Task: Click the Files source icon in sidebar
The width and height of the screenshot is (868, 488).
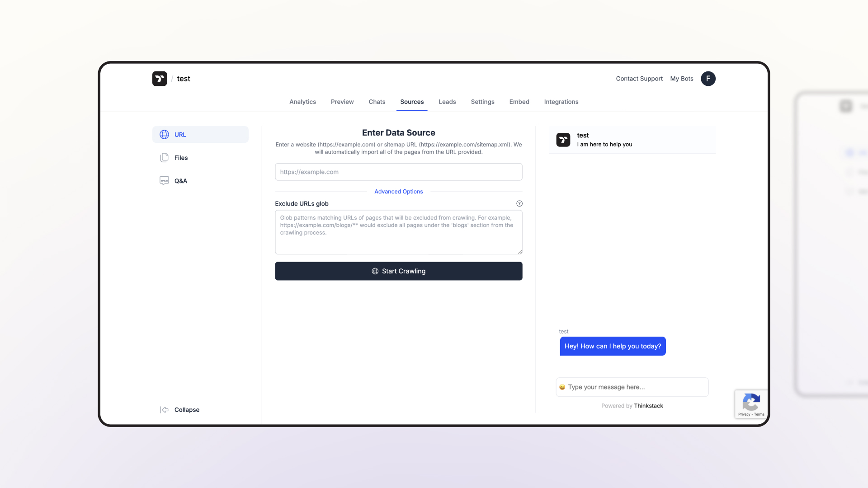Action: coord(164,157)
